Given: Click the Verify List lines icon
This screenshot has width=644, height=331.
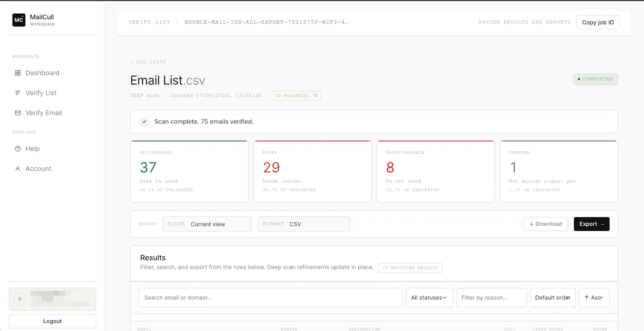Looking at the screenshot, I should pos(18,93).
